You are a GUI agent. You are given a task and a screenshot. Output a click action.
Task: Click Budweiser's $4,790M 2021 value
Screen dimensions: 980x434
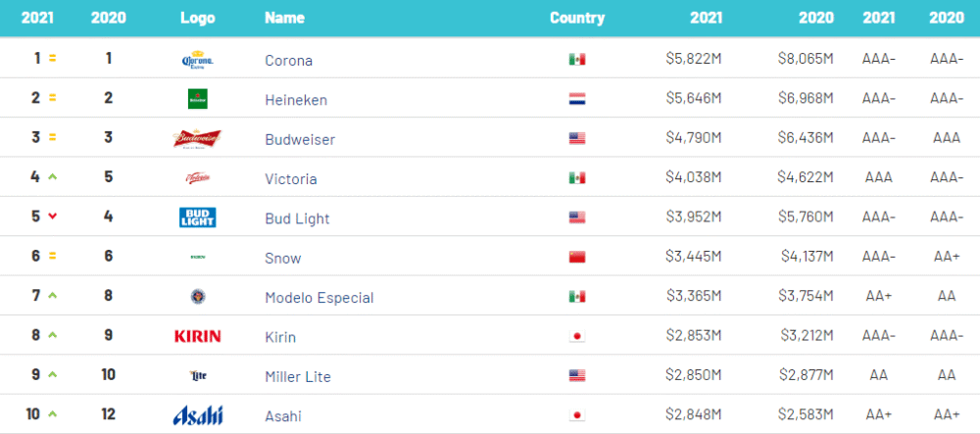tap(692, 139)
